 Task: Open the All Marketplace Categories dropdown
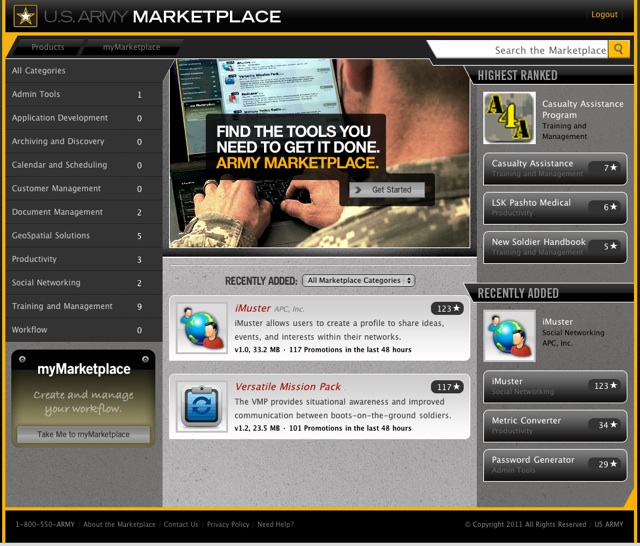[359, 281]
